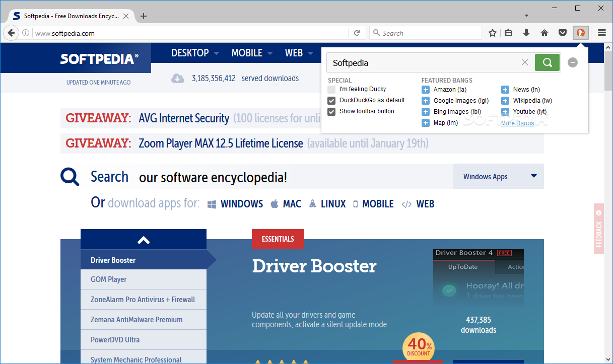Browse MAC apps link
The height and width of the screenshot is (364, 613).
coord(286,204)
